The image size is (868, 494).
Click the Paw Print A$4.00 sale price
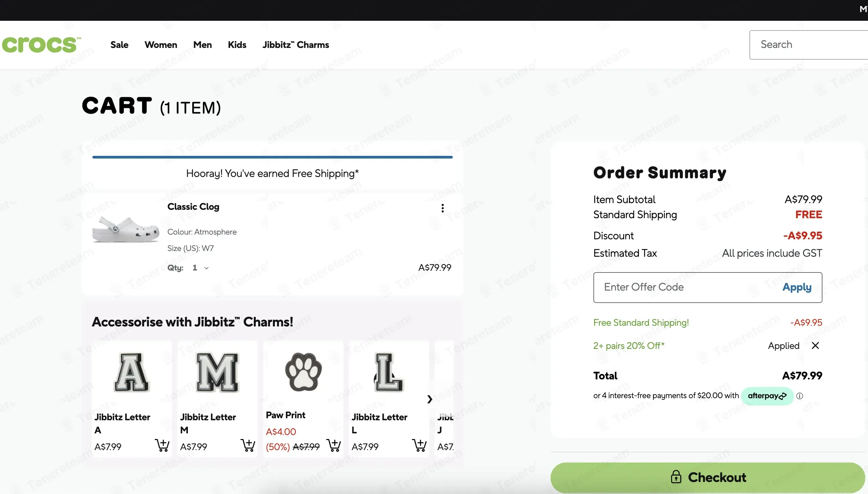[281, 432]
